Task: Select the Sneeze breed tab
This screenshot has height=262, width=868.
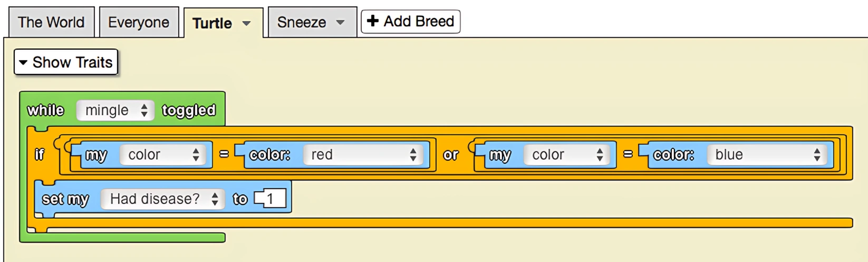Action: click(312, 22)
